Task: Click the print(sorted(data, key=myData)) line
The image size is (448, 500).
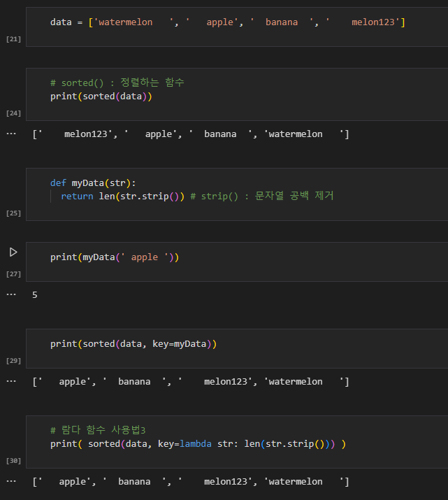Action: pos(133,344)
